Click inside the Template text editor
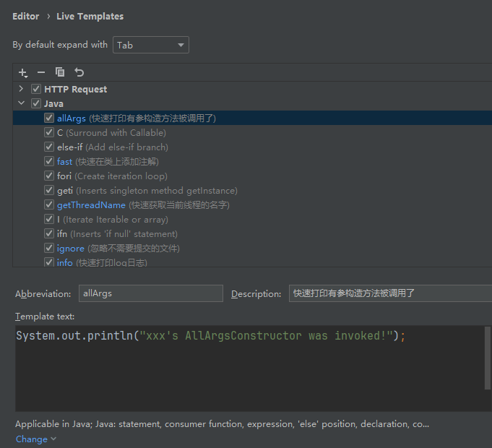Screen dimensions: 492x448 250,369
